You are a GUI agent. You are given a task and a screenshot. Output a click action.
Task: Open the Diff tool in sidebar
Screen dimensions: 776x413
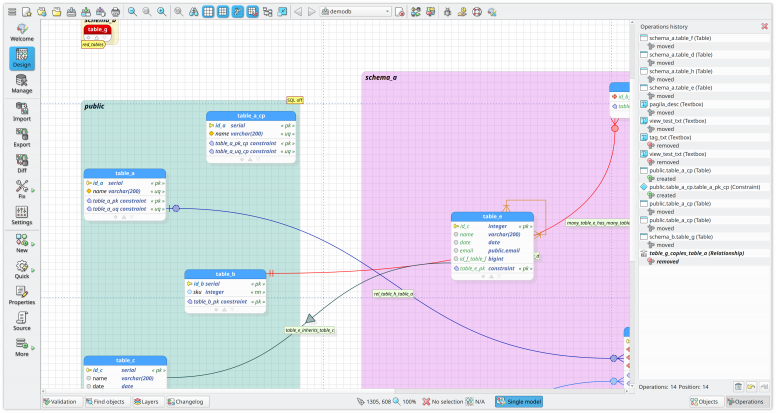click(x=22, y=164)
